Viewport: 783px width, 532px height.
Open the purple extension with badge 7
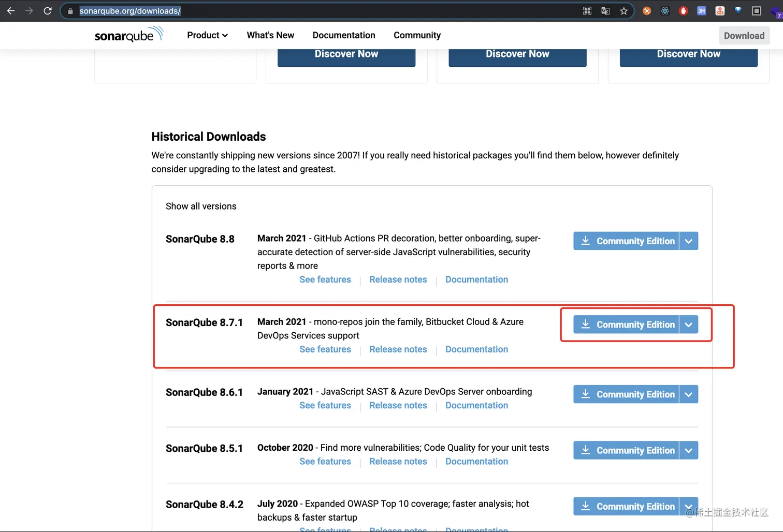[x=777, y=12]
